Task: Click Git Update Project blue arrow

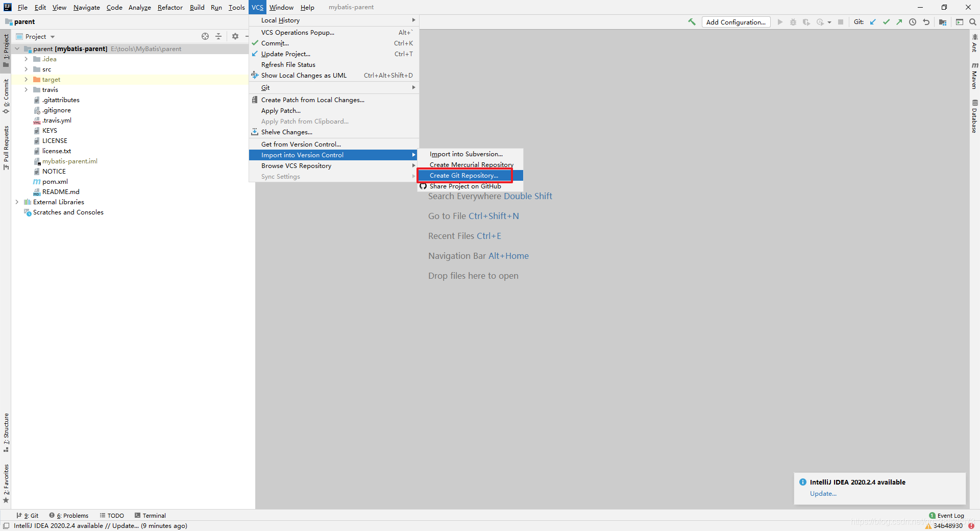Action: [x=873, y=22]
